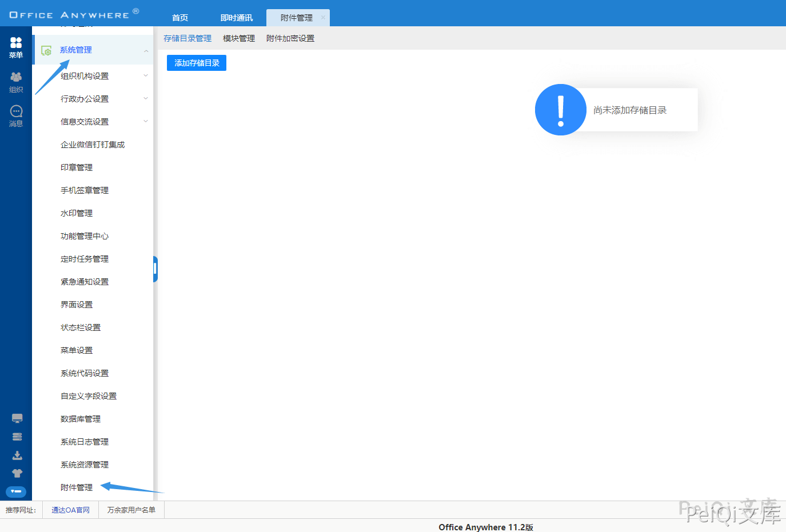This screenshot has height=532, width=786.
Task: Open the 组织 people icon
Action: pyautogui.click(x=16, y=82)
